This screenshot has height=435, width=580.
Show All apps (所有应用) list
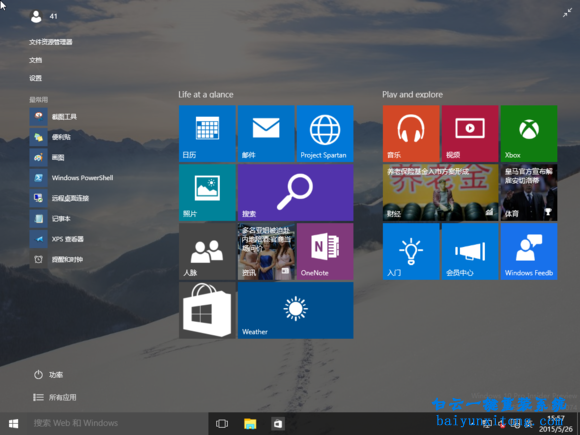click(x=55, y=397)
